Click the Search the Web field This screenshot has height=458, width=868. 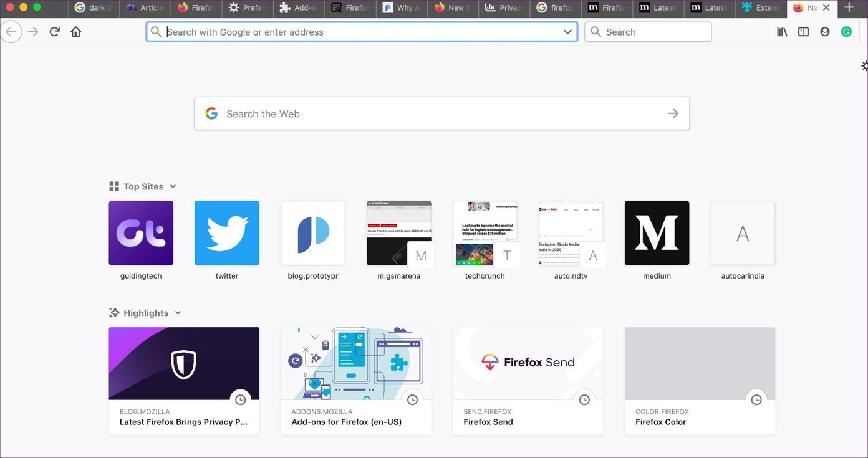point(441,113)
